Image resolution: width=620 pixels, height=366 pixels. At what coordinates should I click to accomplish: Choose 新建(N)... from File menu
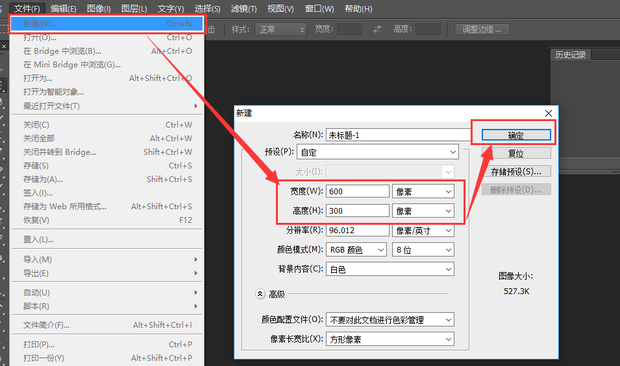(x=107, y=24)
